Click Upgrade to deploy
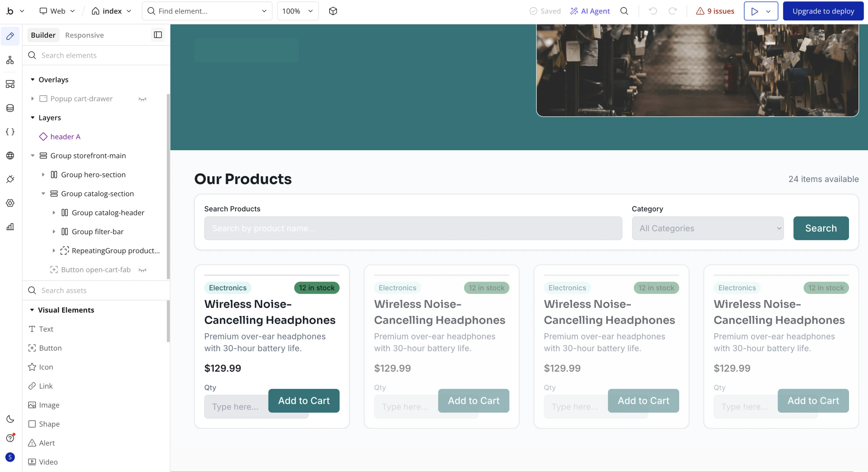This screenshot has height=472, width=868. pyautogui.click(x=823, y=11)
